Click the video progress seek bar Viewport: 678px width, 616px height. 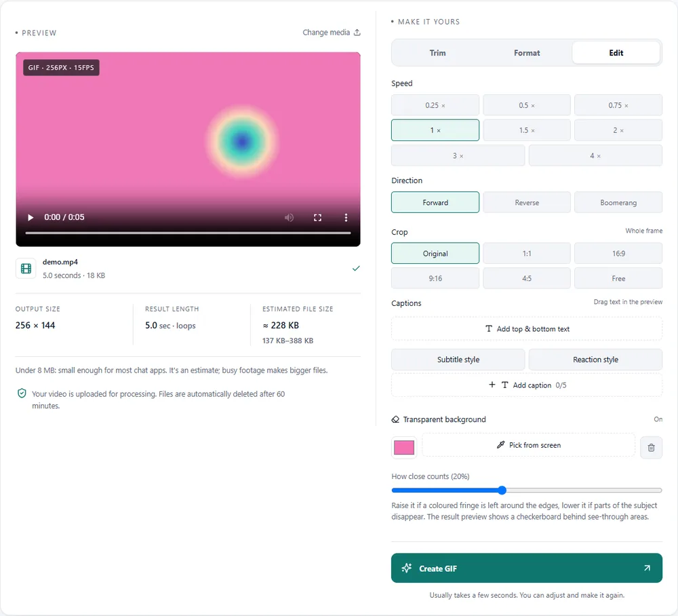pos(188,233)
